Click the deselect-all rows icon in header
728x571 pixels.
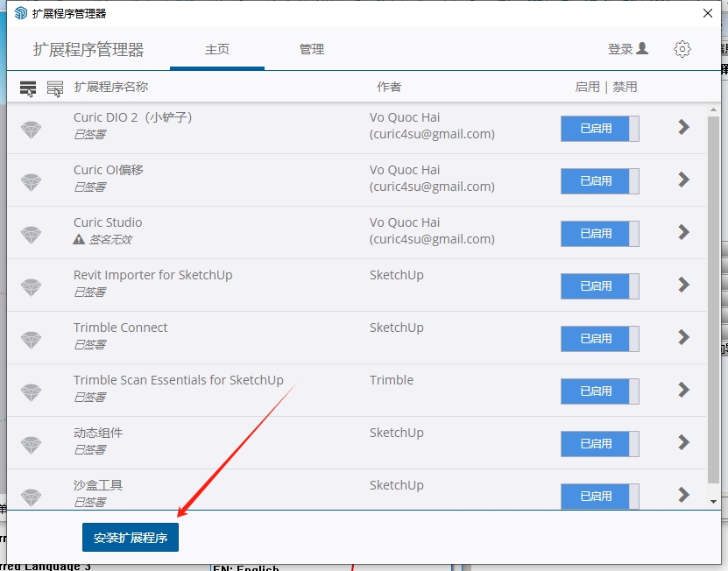point(55,88)
